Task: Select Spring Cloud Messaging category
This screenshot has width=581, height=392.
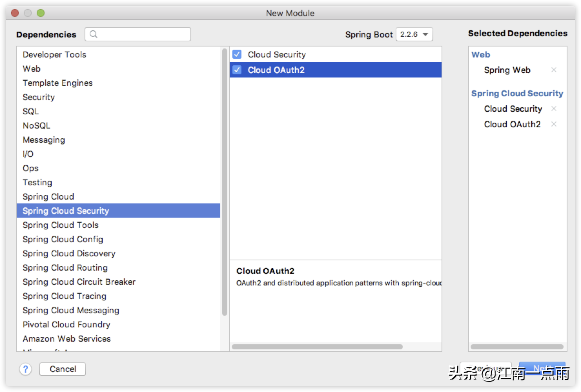Action: [118, 310]
